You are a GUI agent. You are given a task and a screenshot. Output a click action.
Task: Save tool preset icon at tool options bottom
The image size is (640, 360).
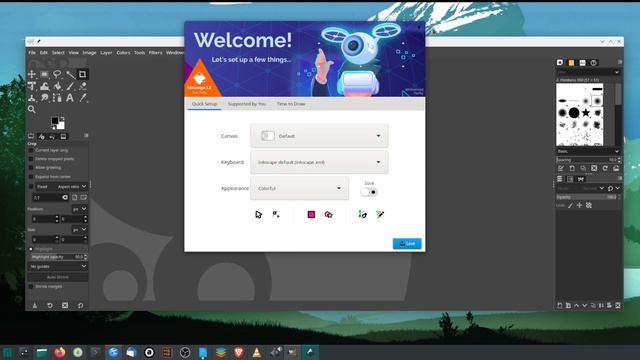(x=35, y=305)
